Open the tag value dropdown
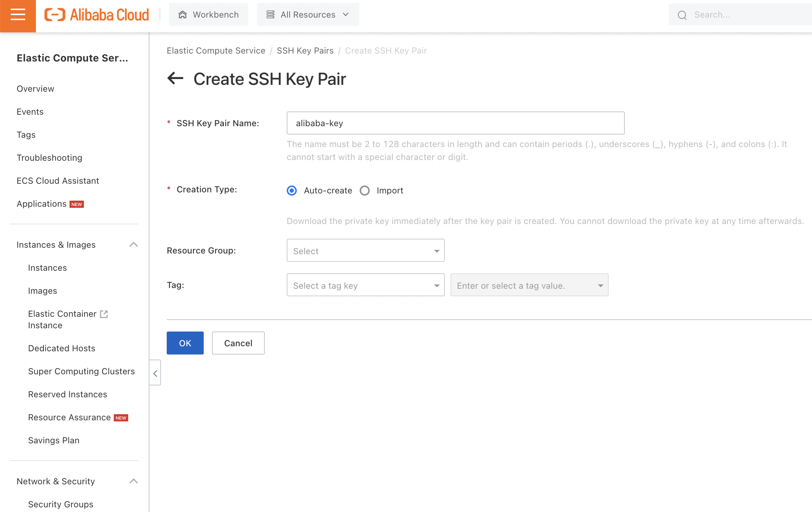This screenshot has width=812, height=512. (x=529, y=285)
